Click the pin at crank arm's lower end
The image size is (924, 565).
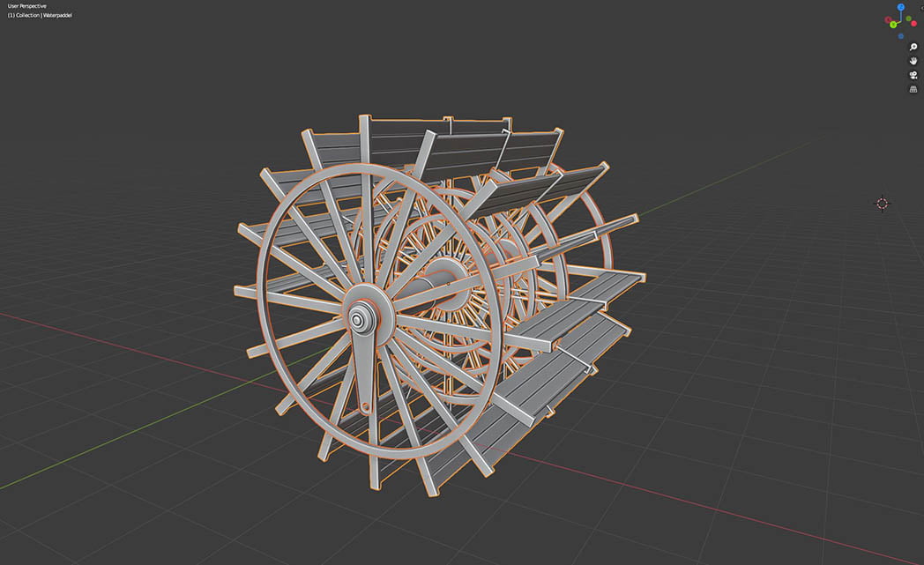point(365,406)
